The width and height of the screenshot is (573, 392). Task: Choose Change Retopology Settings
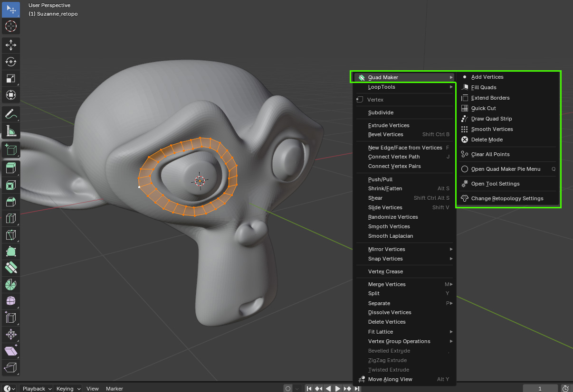(508, 198)
